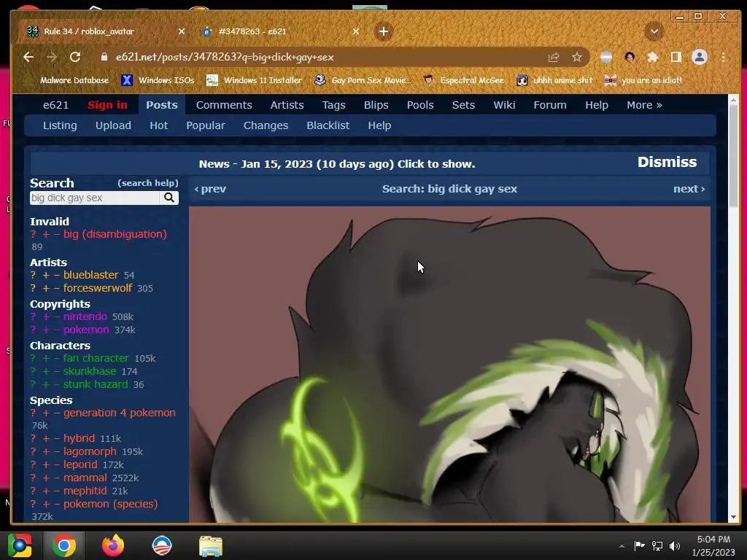Expand the More » site menu
The height and width of the screenshot is (560, 747).
coord(644,105)
